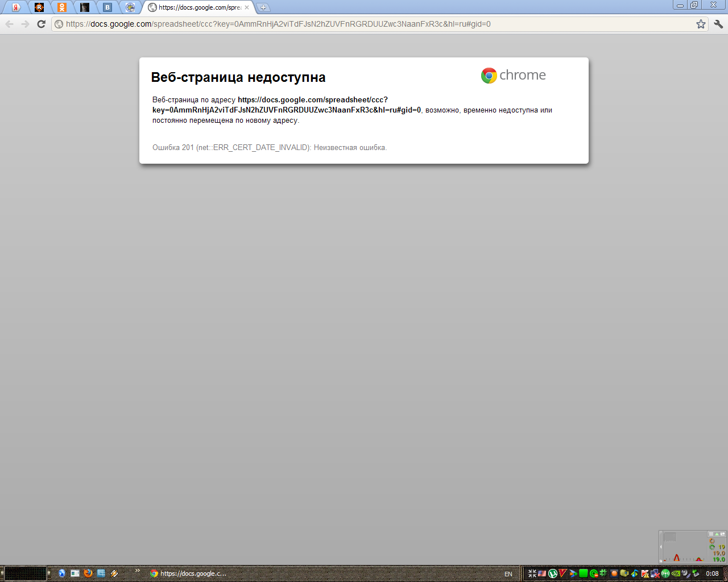Screen dimensions: 728x582
Task: Collapse the monitor widget with its left arrow
Action: [x=661, y=547]
